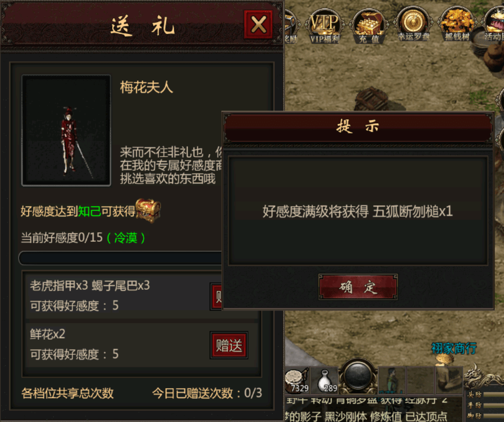Click the character slot in the hotbar
The image size is (504, 422).
click(x=392, y=380)
